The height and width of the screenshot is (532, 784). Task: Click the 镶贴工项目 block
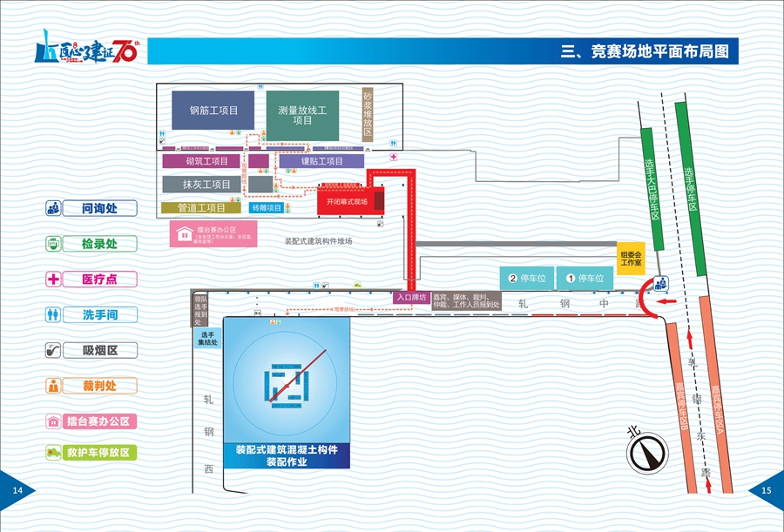(x=321, y=161)
